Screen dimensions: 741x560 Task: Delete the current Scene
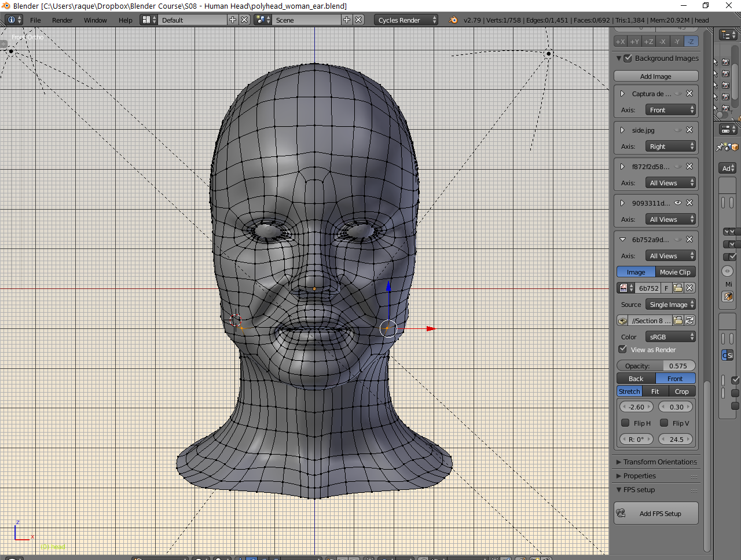coord(358,20)
